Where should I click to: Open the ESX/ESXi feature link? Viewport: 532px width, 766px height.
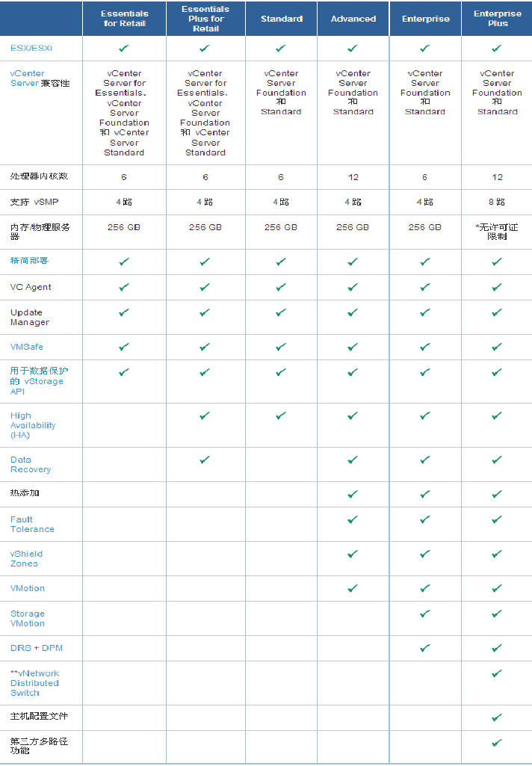[31, 49]
